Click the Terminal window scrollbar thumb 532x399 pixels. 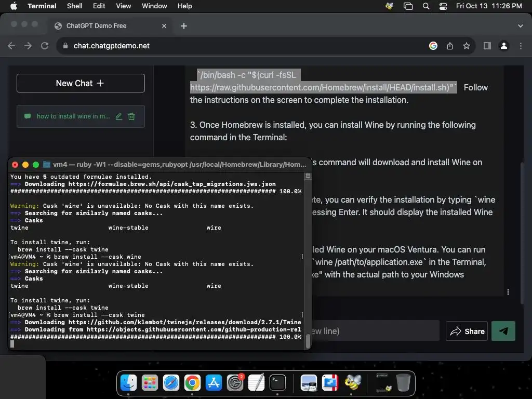(308, 341)
